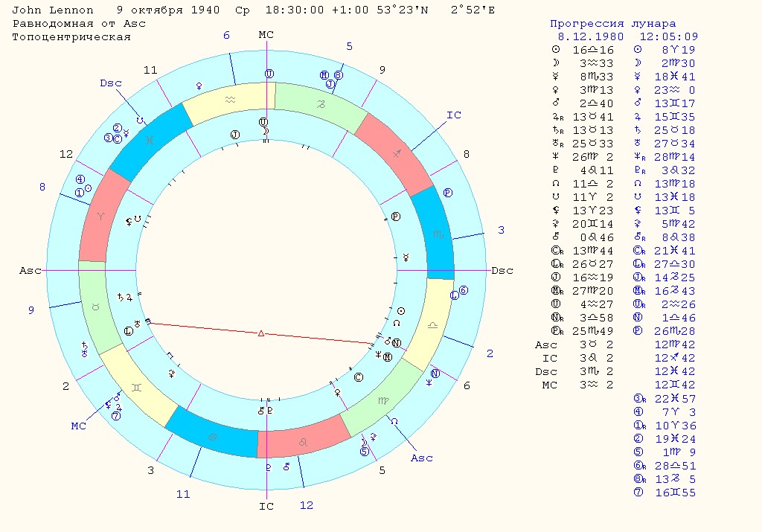Click the blue circled U in the outer ring
The image size is (762, 532).
pos(269,74)
